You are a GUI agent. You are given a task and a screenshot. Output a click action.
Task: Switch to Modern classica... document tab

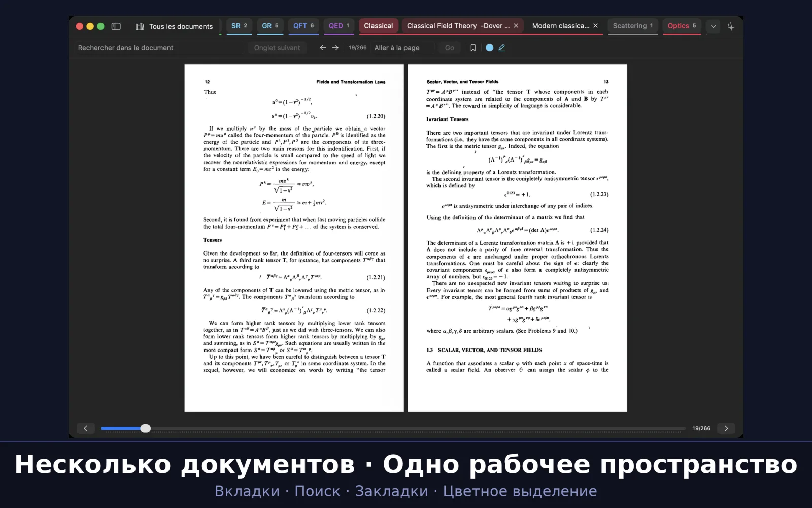point(560,26)
